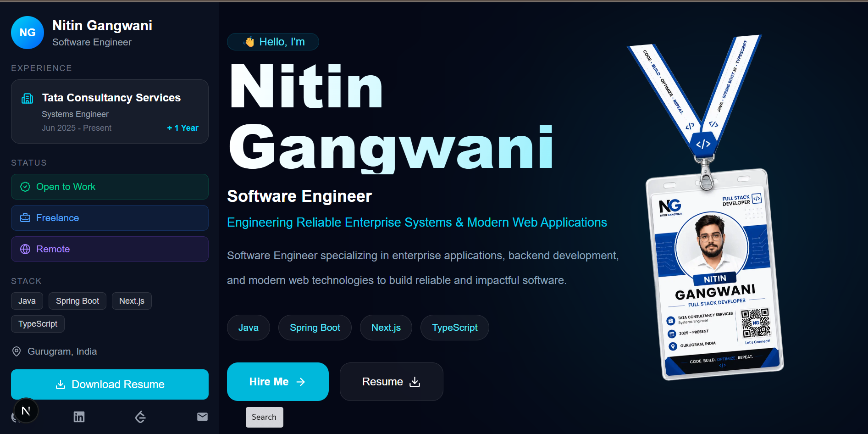Select the Spring Boot chip under sidebar STACK

click(77, 301)
